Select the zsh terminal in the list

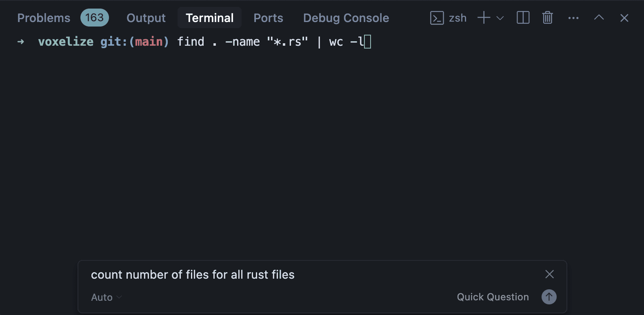[x=457, y=18]
